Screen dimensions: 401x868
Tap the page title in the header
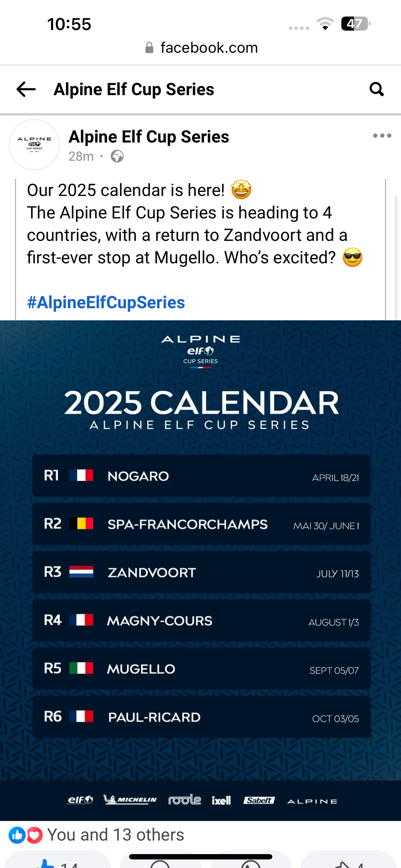(x=134, y=89)
